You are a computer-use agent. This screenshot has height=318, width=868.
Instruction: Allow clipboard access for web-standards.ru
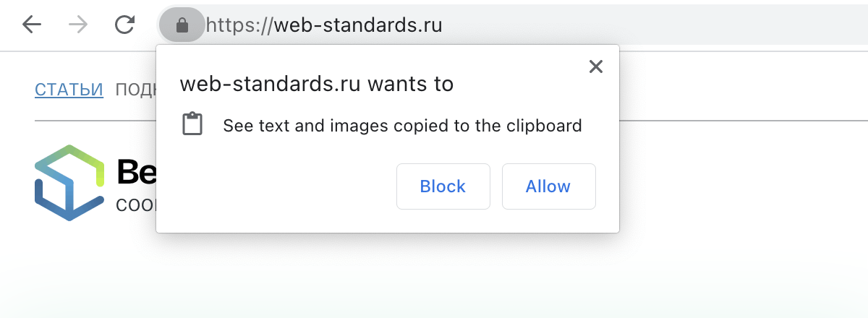pyautogui.click(x=548, y=186)
